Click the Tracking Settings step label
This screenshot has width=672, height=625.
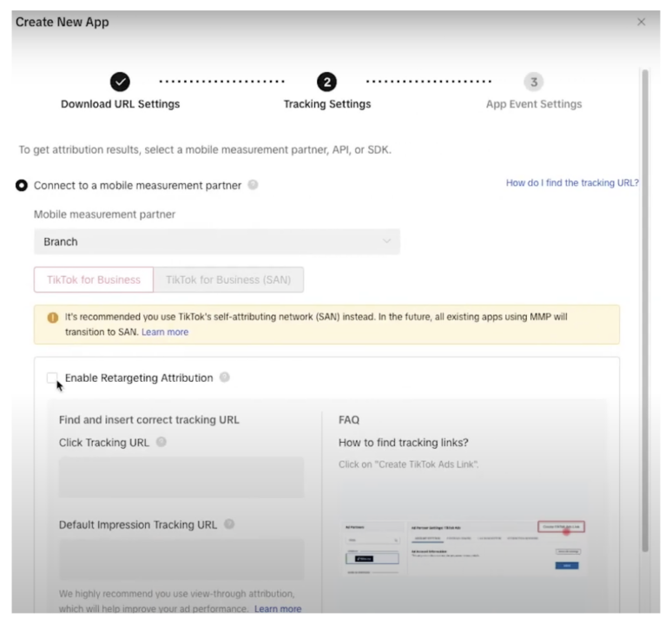coord(327,104)
